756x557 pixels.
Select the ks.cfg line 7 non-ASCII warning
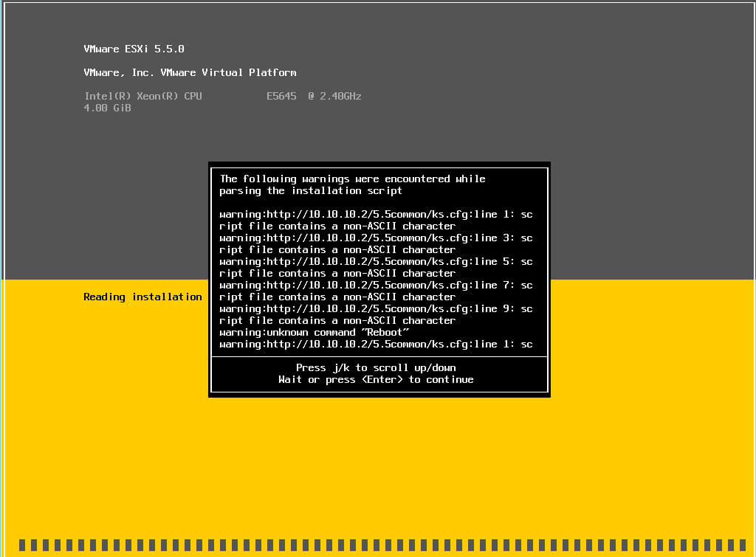click(x=376, y=291)
